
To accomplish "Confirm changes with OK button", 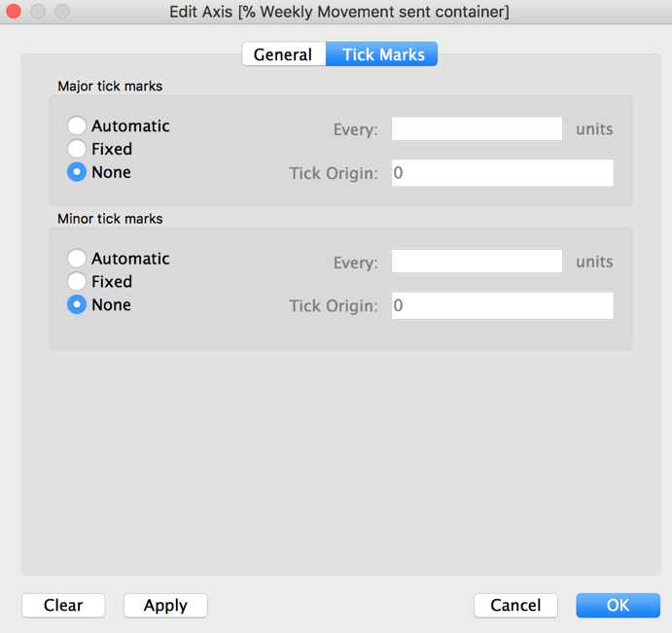I will (618, 605).
